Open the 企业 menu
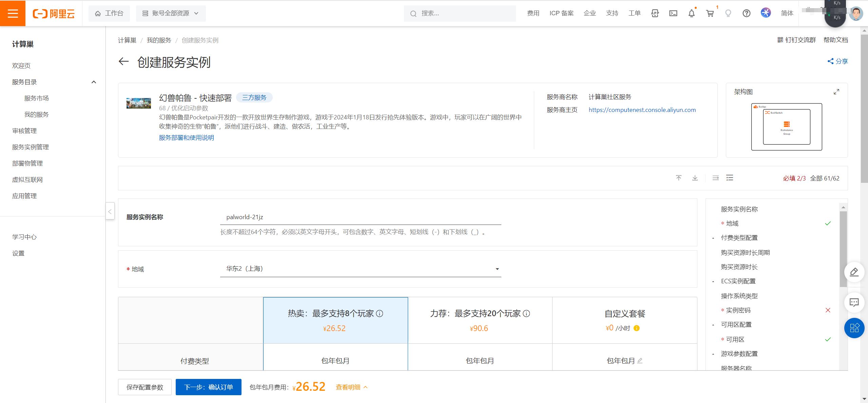 click(590, 13)
